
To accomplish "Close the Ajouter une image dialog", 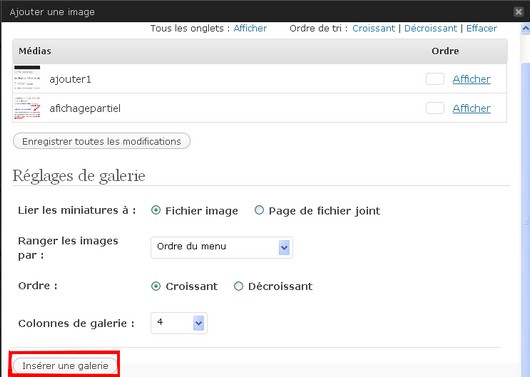I will pos(518,12).
